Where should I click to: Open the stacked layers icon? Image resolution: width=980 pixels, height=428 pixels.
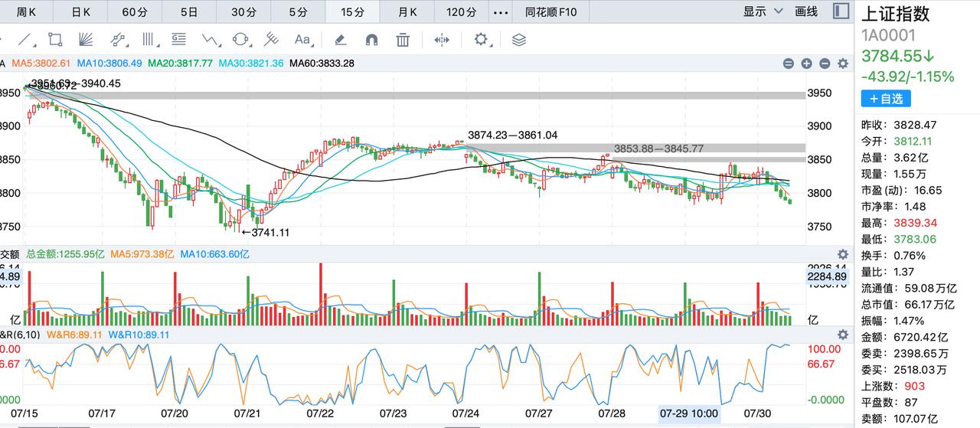point(518,39)
